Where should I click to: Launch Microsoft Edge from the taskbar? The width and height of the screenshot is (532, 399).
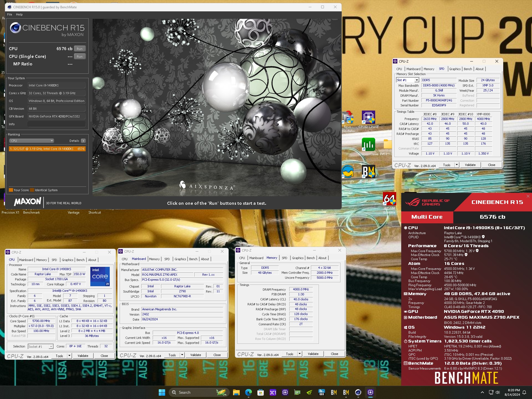click(x=248, y=392)
